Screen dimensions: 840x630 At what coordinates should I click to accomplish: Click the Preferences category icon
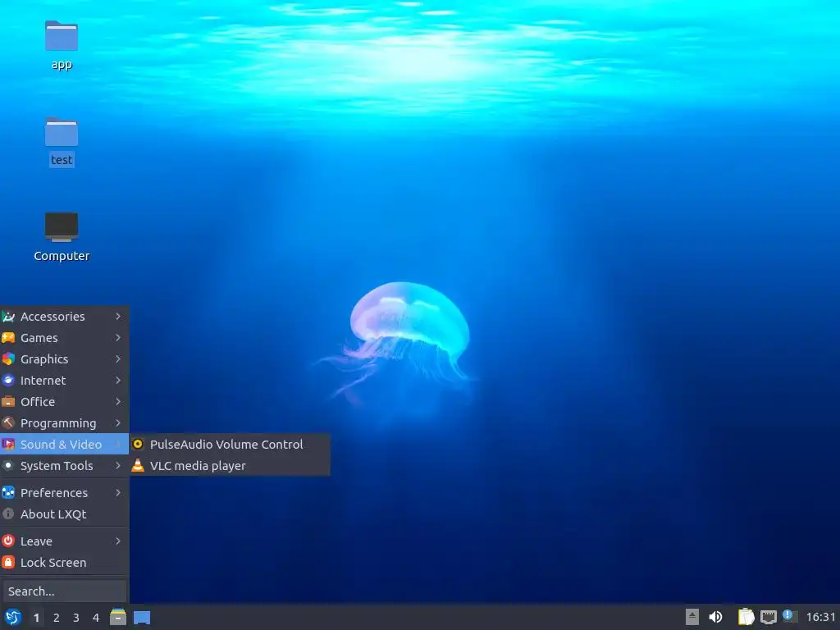(8, 493)
